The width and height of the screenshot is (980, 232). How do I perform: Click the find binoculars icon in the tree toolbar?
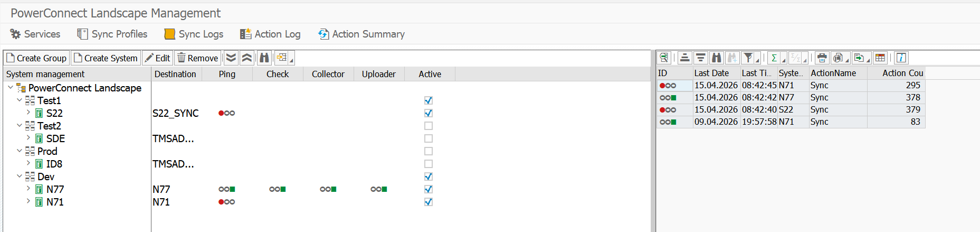pyautogui.click(x=264, y=58)
